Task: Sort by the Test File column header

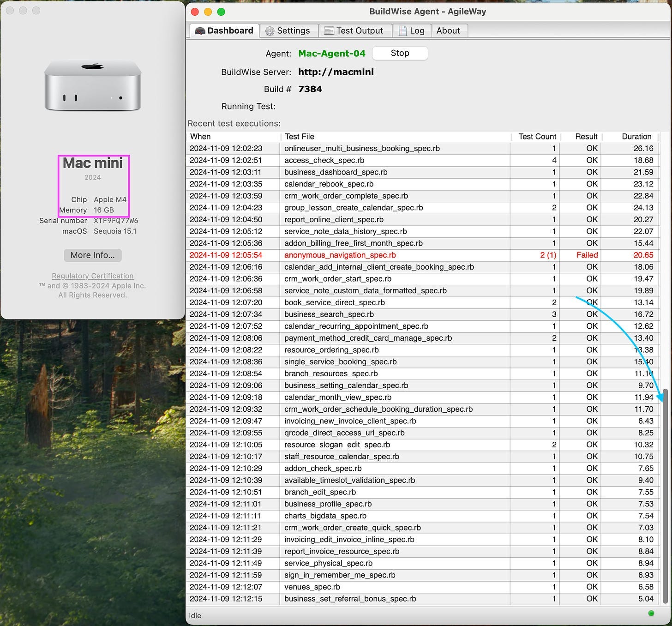Action: tap(396, 137)
